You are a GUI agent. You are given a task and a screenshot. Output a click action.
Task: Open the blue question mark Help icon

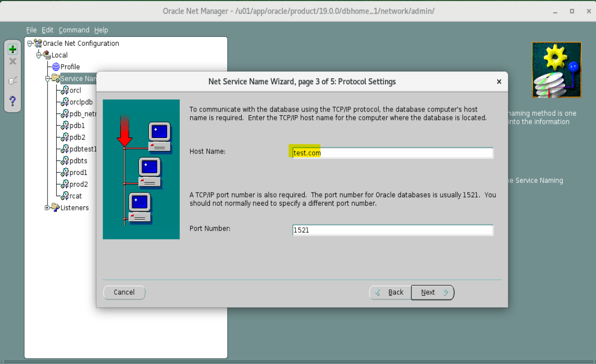pyautogui.click(x=13, y=101)
